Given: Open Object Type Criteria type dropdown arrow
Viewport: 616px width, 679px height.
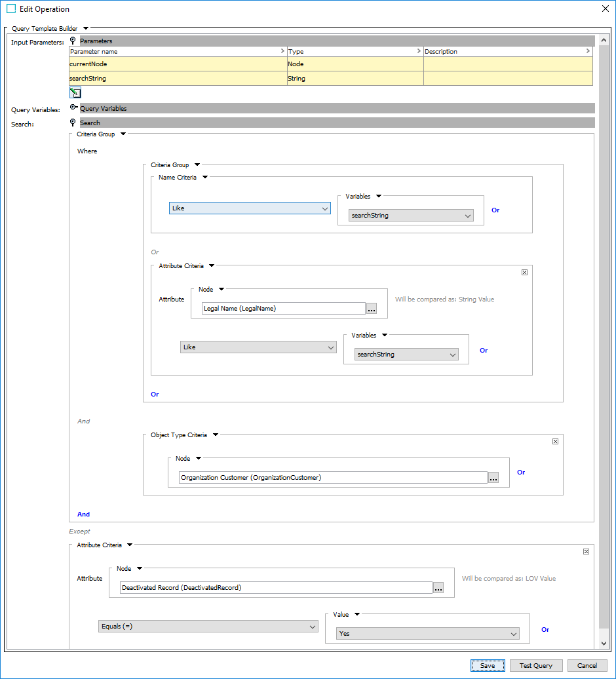Looking at the screenshot, I should (215, 435).
